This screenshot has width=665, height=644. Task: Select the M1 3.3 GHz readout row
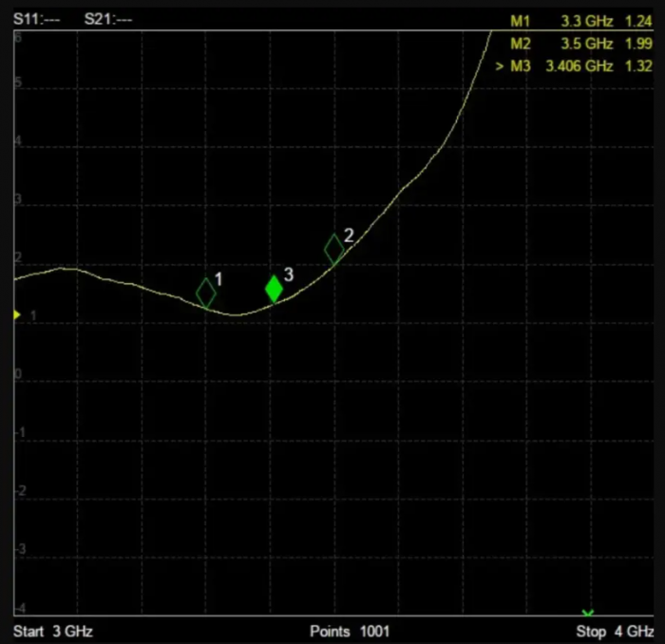pyautogui.click(x=581, y=21)
